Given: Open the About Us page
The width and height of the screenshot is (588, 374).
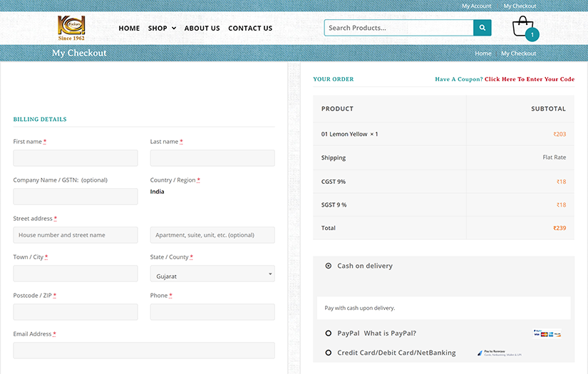Looking at the screenshot, I should [x=202, y=28].
